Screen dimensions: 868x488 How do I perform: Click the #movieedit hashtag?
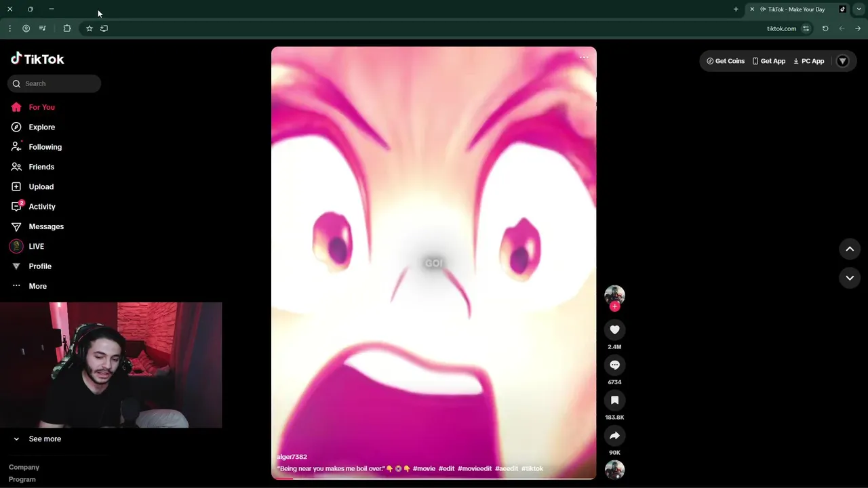tap(475, 468)
